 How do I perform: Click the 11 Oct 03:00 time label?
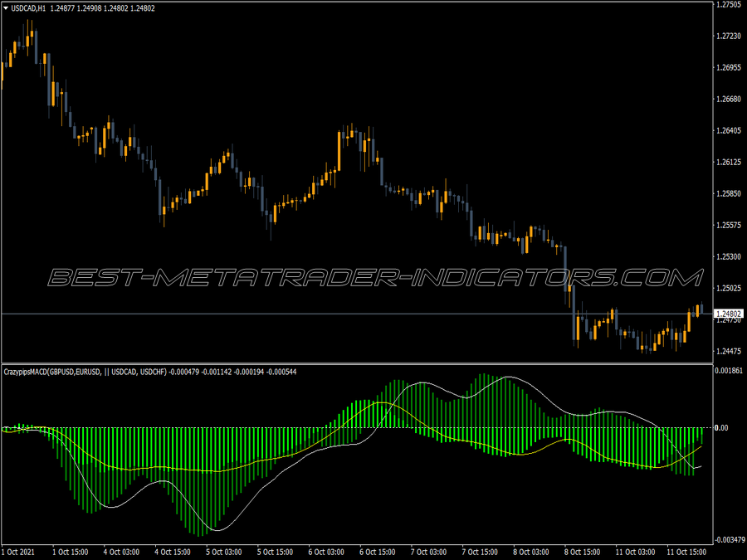(x=635, y=552)
